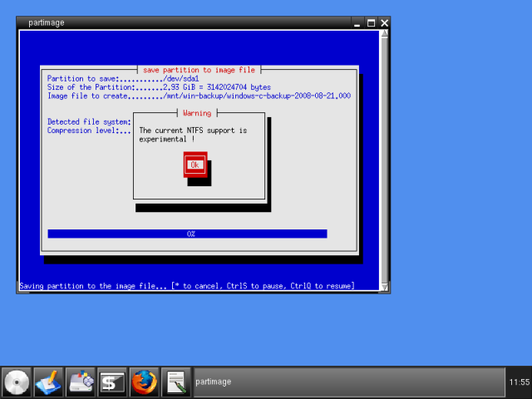Launch the terminal icon in taskbar
Image resolution: width=532 pixels, height=399 pixels.
click(112, 382)
